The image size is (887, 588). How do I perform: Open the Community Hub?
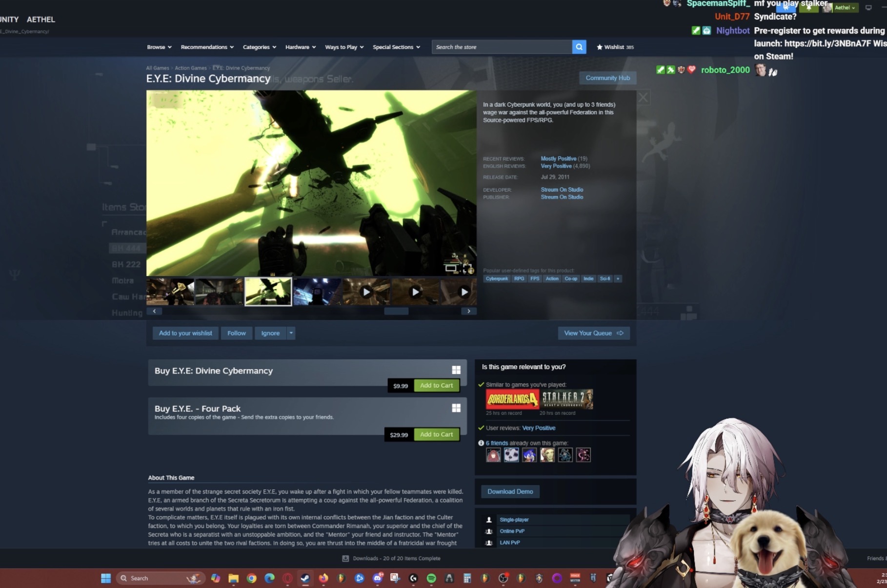[607, 78]
